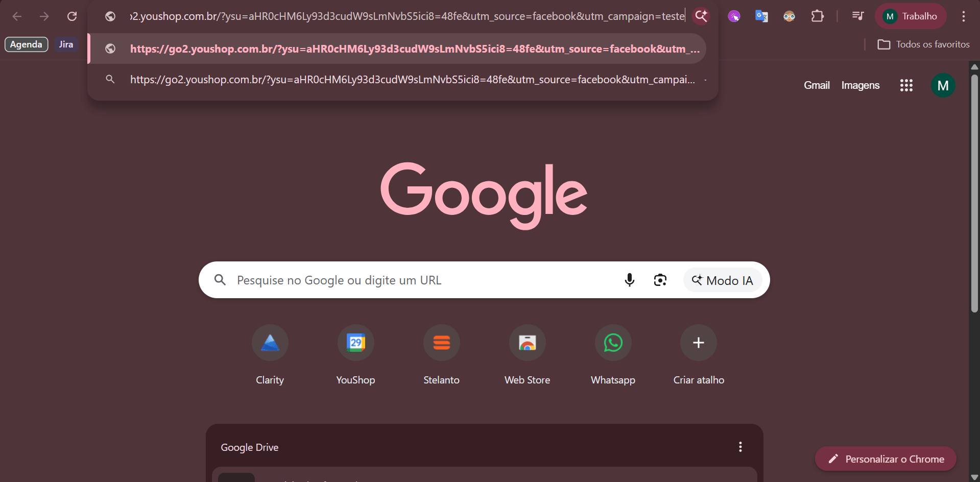Open the Jira bookmark
The width and height of the screenshot is (980, 482).
click(x=66, y=44)
